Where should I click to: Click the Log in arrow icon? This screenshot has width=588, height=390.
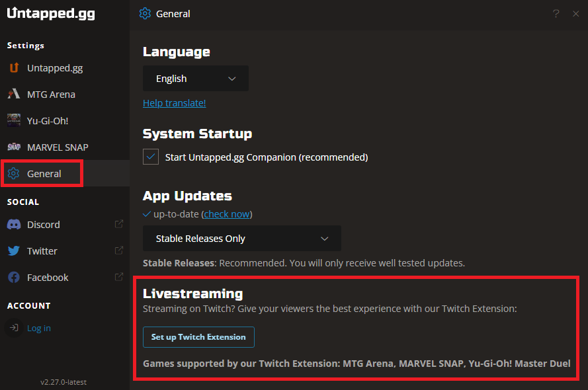(x=14, y=328)
